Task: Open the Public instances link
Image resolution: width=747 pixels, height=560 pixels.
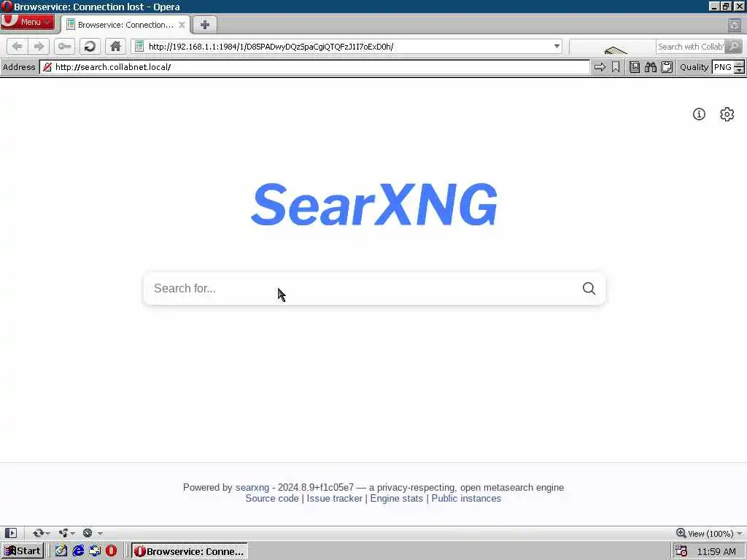Action: 466,499
